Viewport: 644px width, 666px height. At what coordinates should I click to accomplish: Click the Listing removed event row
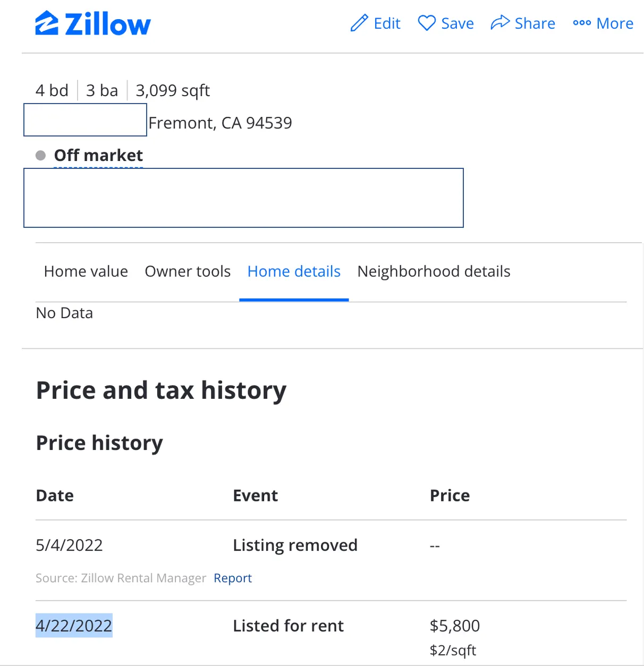coord(295,545)
